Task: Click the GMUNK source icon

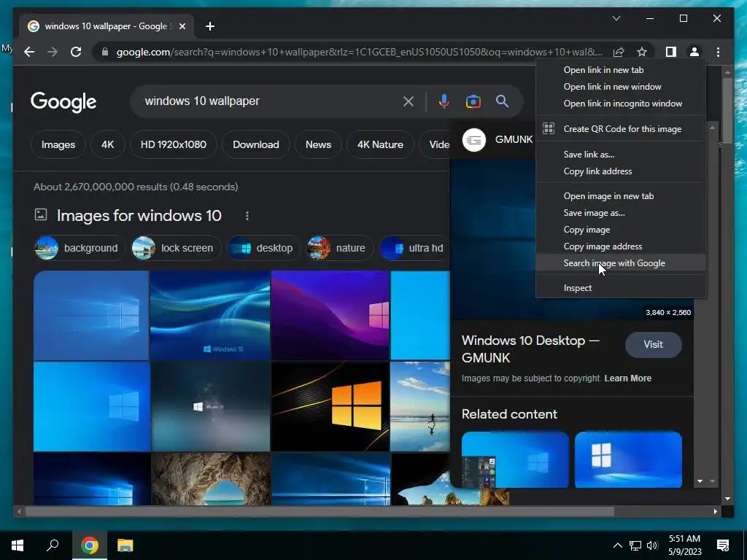Action: [x=474, y=140]
